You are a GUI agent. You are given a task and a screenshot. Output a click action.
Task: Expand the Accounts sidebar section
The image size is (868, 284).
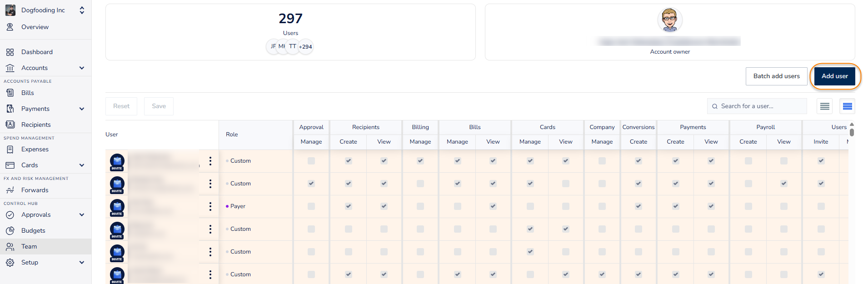(x=82, y=68)
